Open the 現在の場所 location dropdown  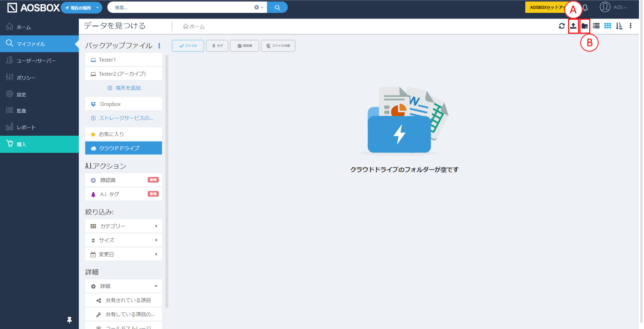[82, 8]
